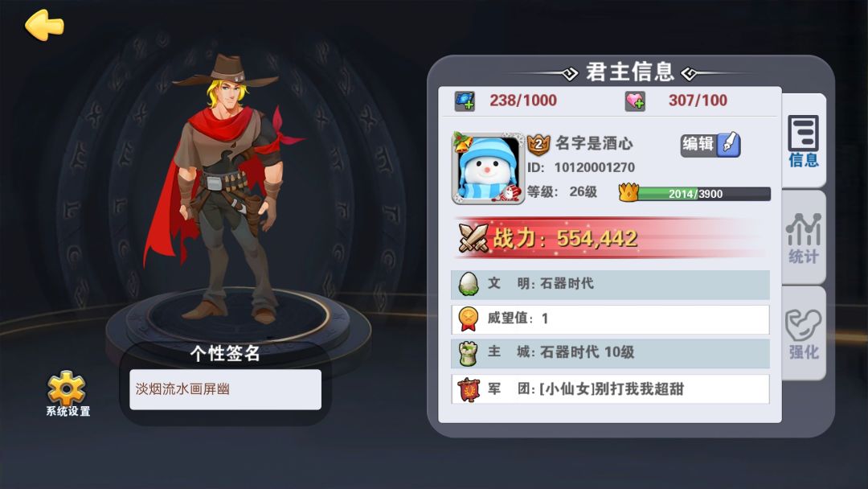Click the 编辑 edit name button
Image resolution: width=868 pixels, height=489 pixels.
pos(710,145)
